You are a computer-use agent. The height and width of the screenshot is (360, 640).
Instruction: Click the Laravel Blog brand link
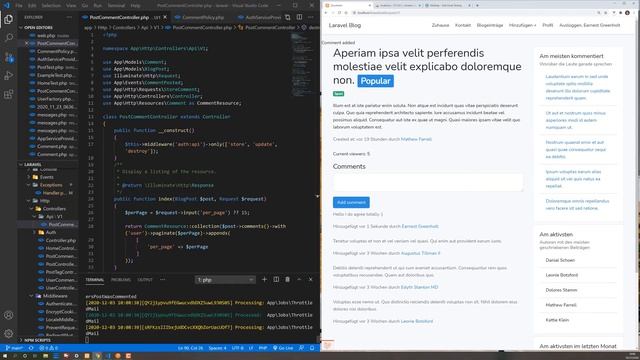click(345, 25)
